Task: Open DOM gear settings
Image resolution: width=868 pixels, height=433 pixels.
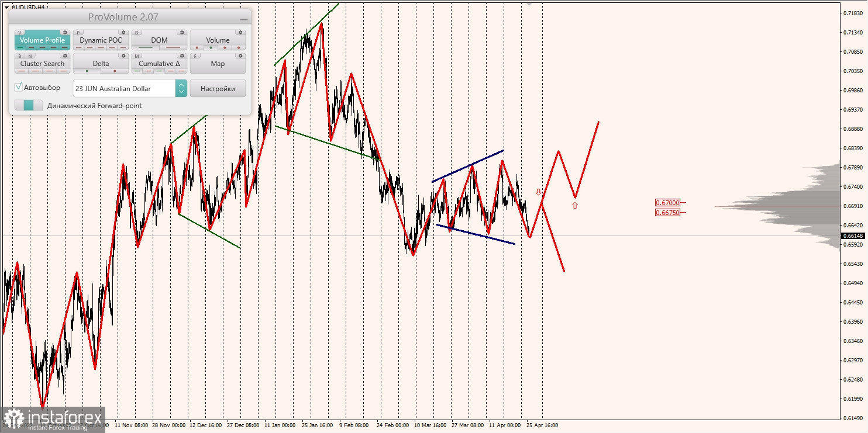Action: coord(182,33)
